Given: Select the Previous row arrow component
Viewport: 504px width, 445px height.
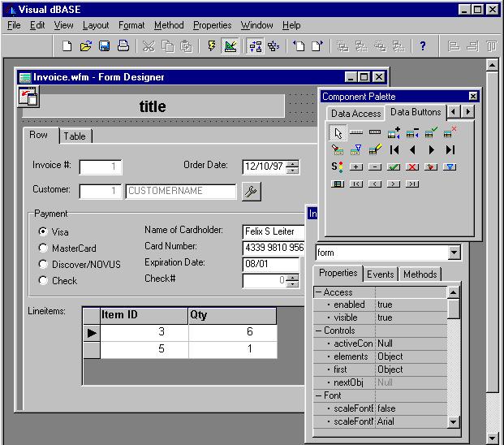Looking at the screenshot, I should (412, 150).
